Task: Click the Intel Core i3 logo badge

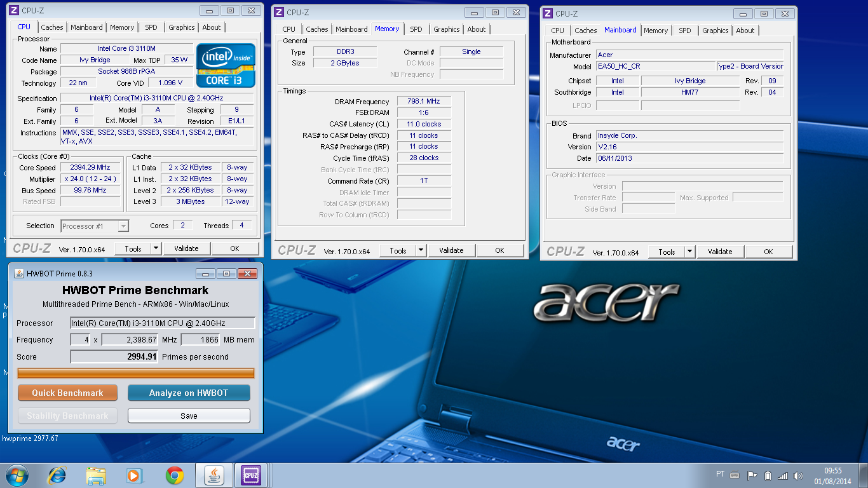Action: 226,65
